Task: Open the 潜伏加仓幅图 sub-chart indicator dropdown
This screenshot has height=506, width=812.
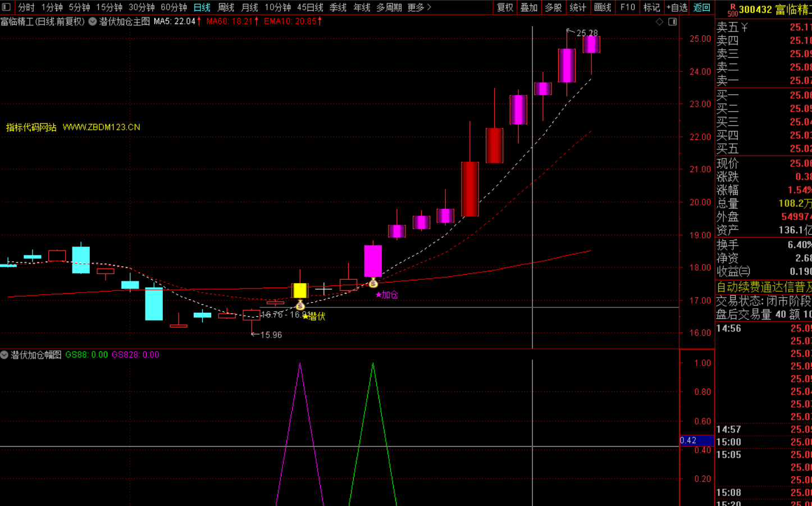Action: (4, 355)
